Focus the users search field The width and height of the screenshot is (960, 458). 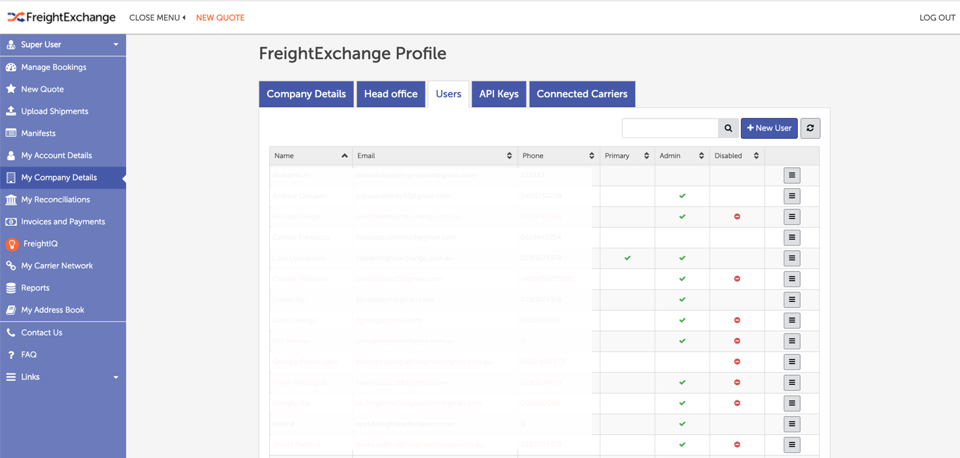coord(670,129)
